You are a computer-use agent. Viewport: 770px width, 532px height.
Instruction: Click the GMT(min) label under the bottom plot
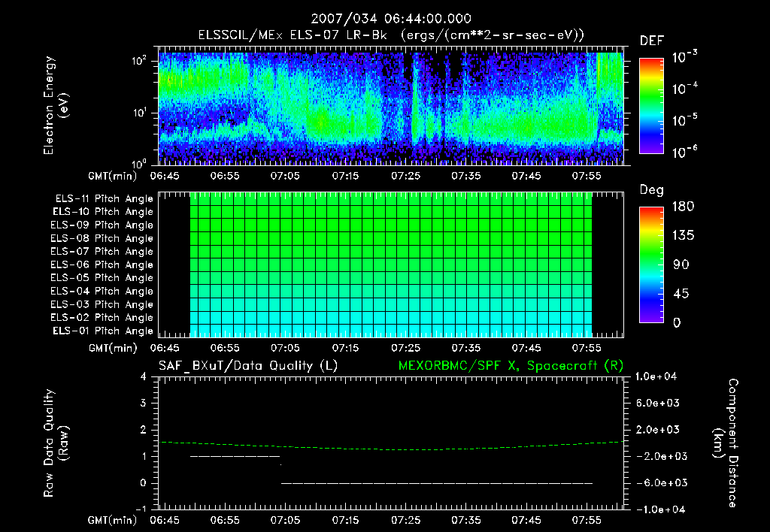[113, 521]
